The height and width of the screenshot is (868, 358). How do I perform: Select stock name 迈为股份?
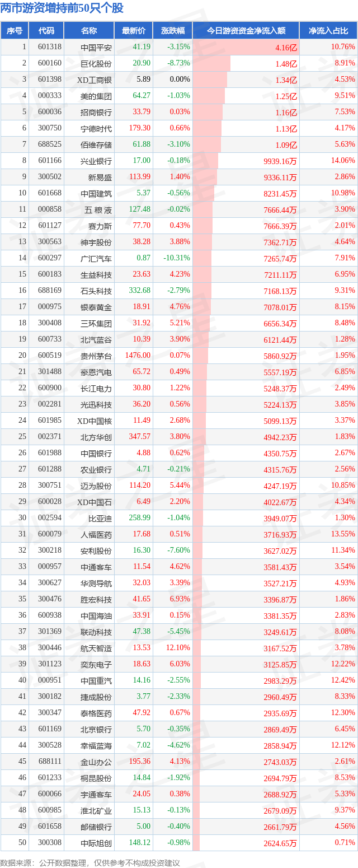pos(96,486)
